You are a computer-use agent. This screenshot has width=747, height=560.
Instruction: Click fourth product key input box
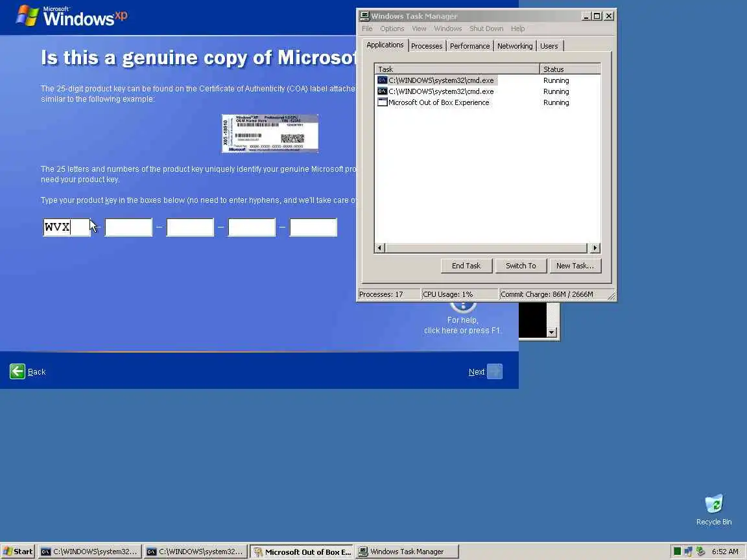click(x=252, y=227)
